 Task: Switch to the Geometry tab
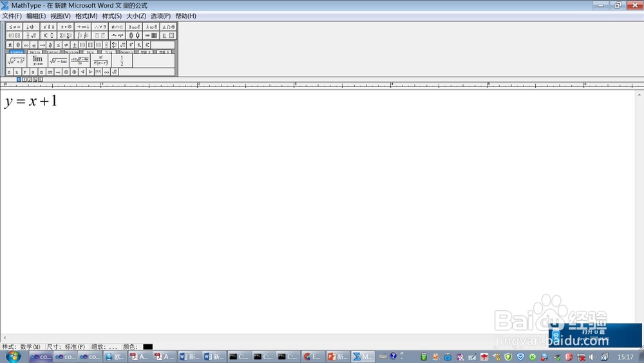point(128,52)
